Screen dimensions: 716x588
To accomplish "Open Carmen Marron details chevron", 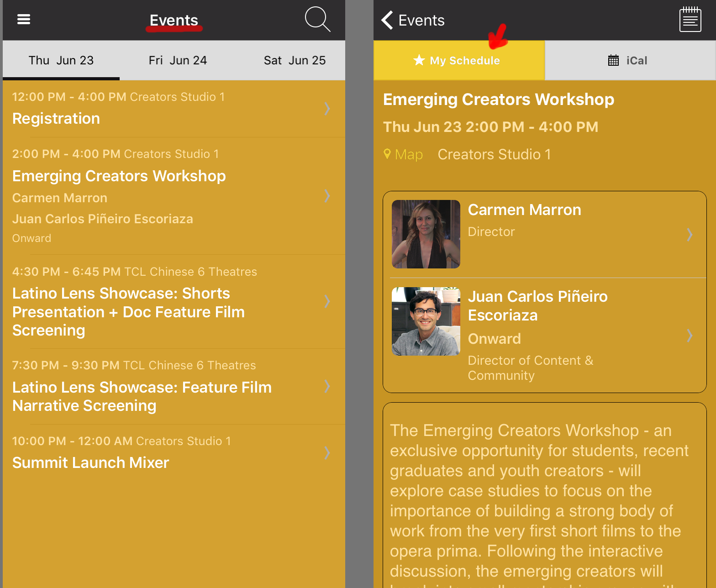I will (690, 234).
